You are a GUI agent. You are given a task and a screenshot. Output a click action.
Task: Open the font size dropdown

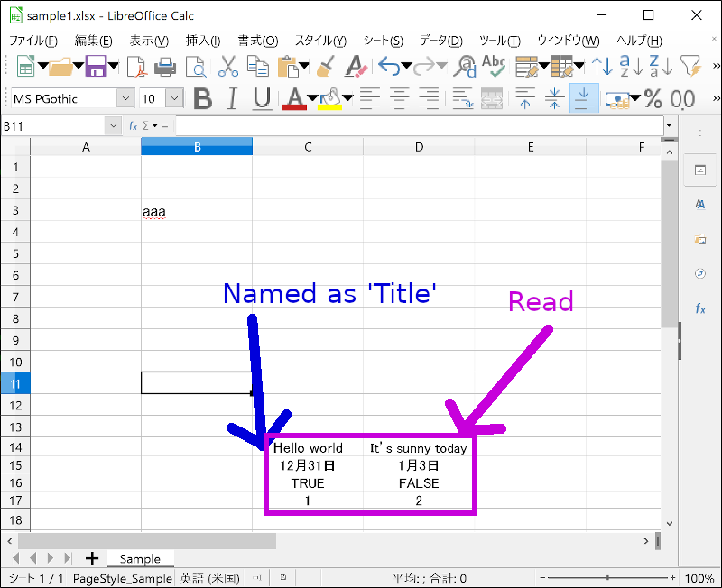click(173, 97)
